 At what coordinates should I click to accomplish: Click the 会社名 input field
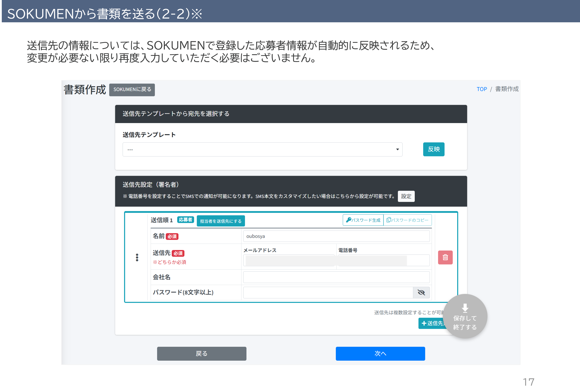pyautogui.click(x=336, y=277)
